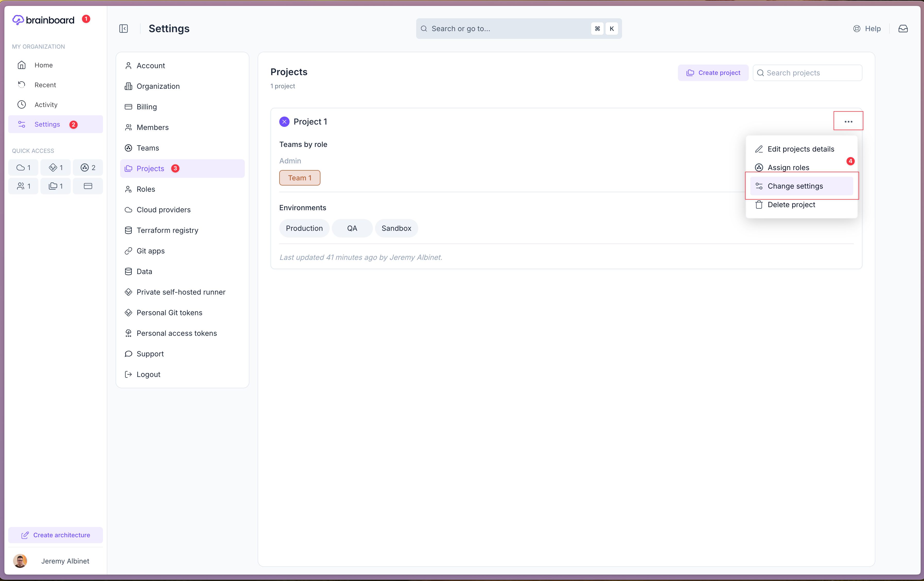Click the Create architecture button
924x581 pixels.
[x=56, y=535]
